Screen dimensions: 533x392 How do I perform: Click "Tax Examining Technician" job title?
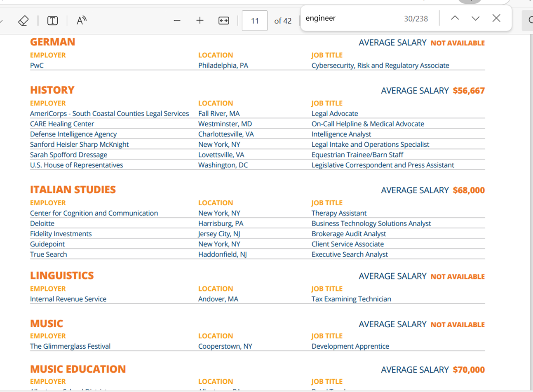coord(351,299)
